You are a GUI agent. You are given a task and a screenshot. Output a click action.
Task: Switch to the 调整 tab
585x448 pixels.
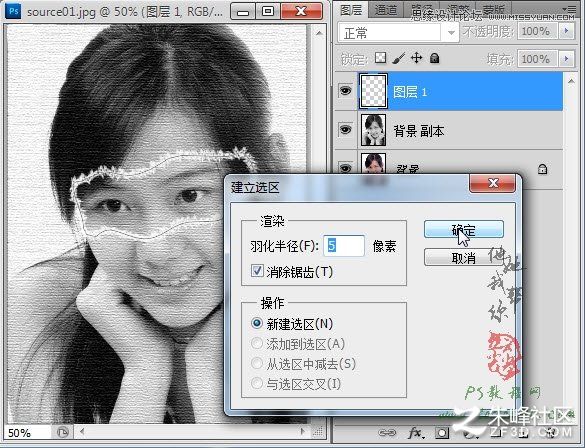457,10
